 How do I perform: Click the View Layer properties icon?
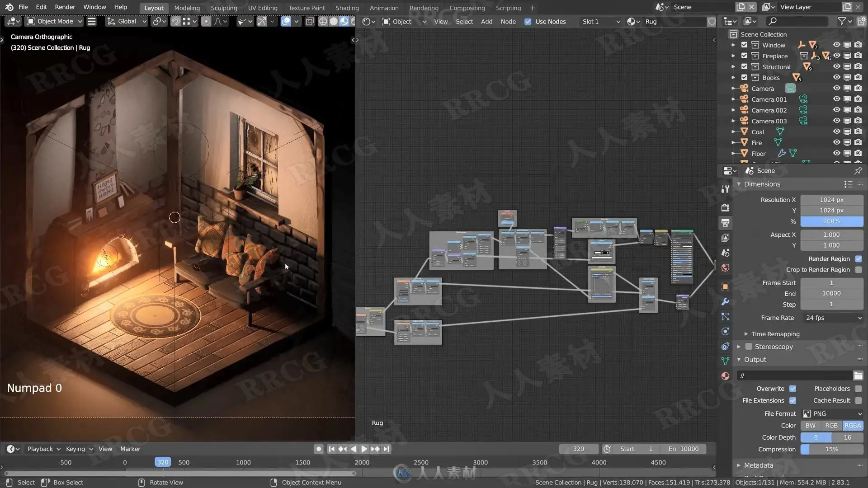725,238
